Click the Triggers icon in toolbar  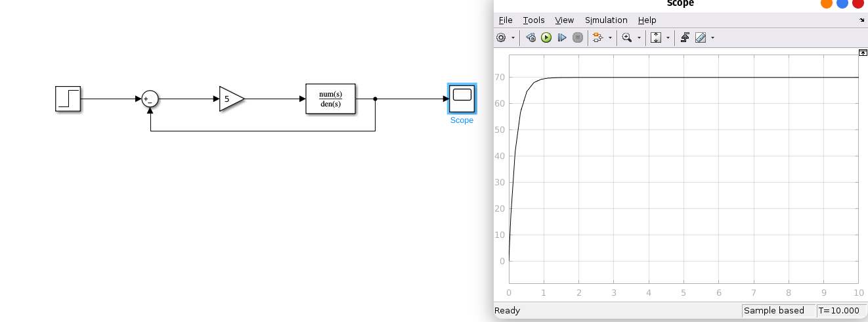tap(684, 38)
